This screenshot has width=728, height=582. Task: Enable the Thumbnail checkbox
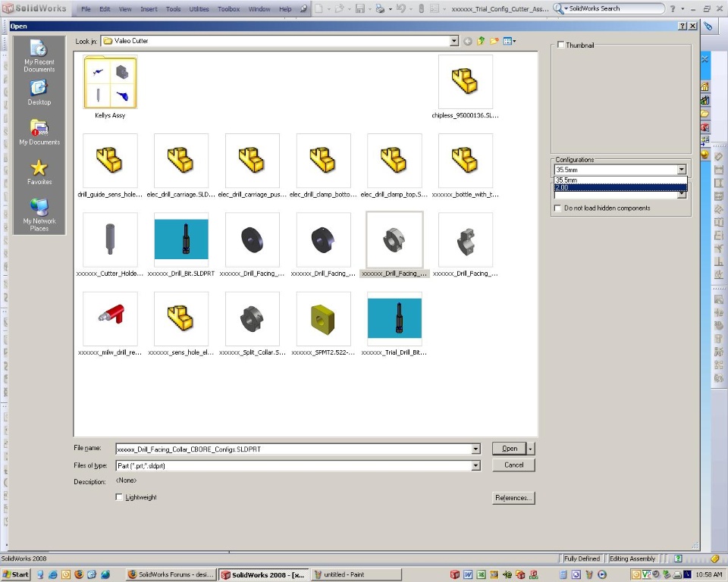561,45
